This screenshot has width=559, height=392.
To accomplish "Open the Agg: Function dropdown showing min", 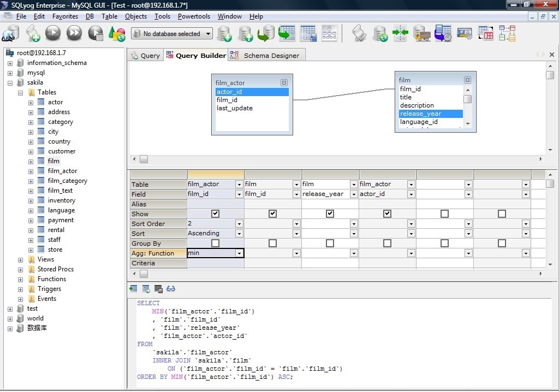I will point(239,253).
